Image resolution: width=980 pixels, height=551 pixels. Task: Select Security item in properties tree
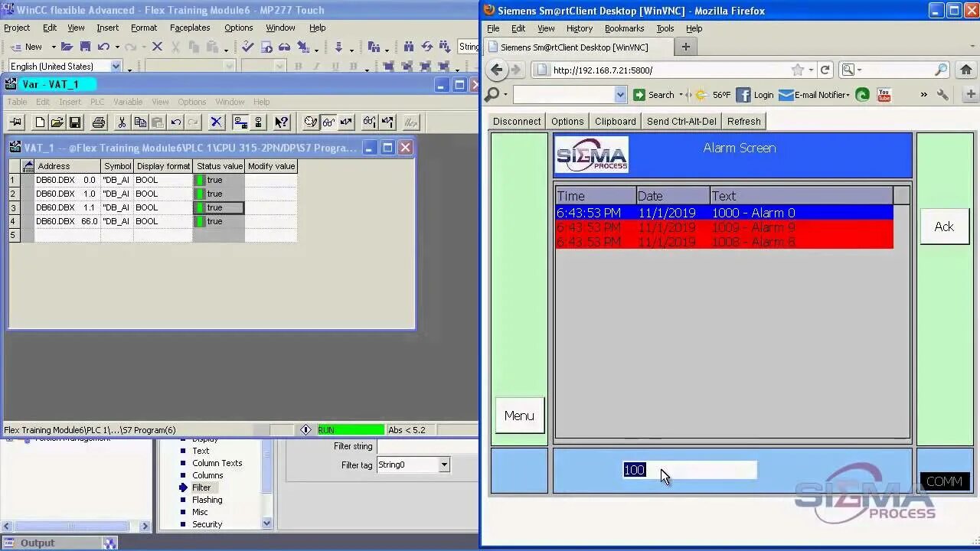tap(207, 524)
